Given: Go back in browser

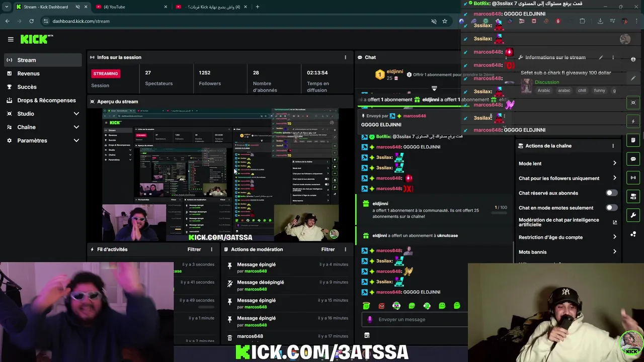Looking at the screenshot, I should click(x=7, y=21).
